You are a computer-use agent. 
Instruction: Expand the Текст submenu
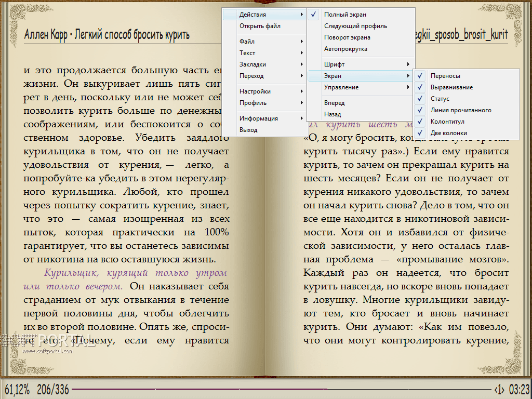pyautogui.click(x=264, y=53)
